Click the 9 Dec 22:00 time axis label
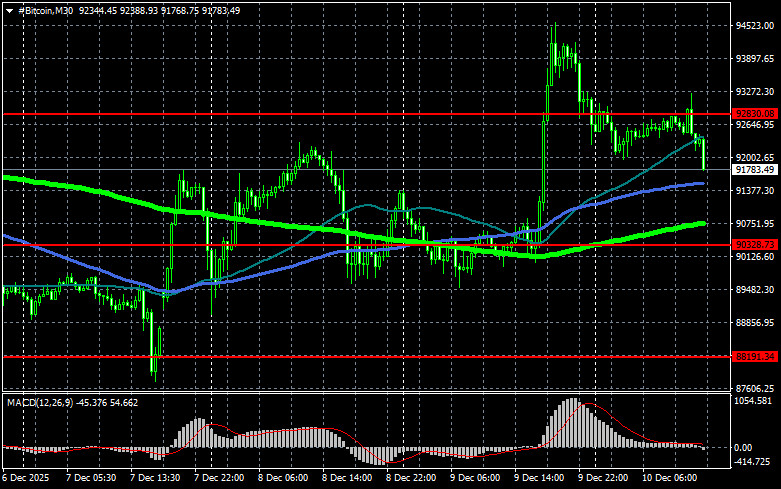 [x=603, y=478]
